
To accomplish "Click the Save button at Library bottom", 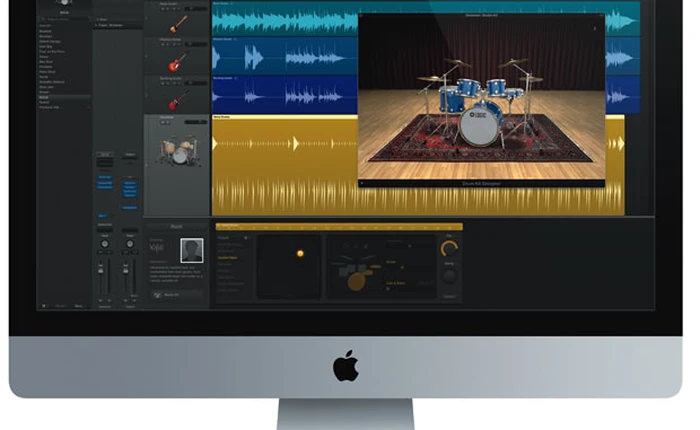I will [x=79, y=306].
